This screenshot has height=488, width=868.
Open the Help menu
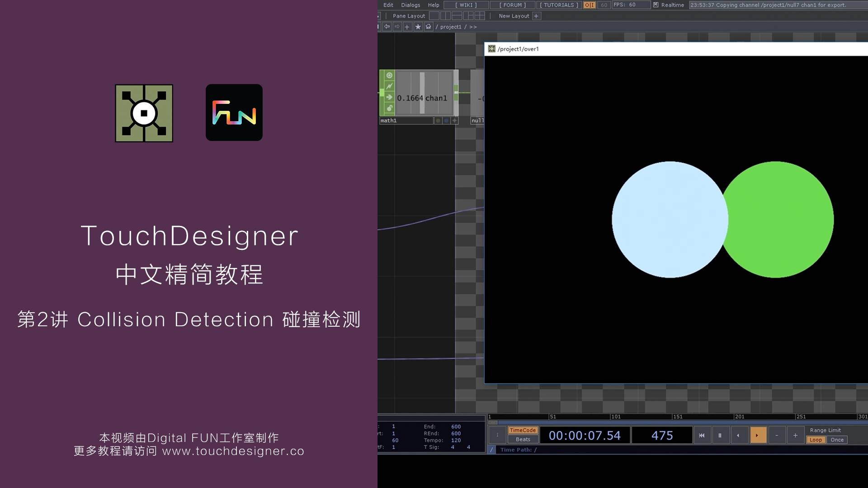tap(434, 5)
